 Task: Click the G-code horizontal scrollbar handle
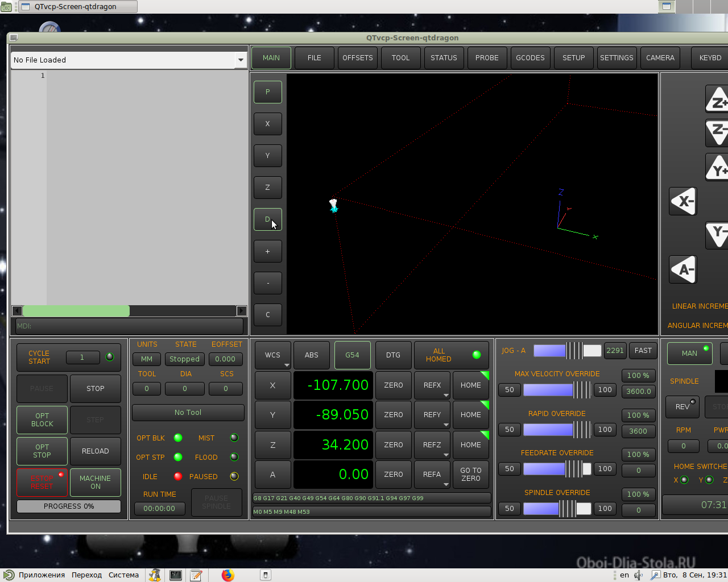coord(76,311)
